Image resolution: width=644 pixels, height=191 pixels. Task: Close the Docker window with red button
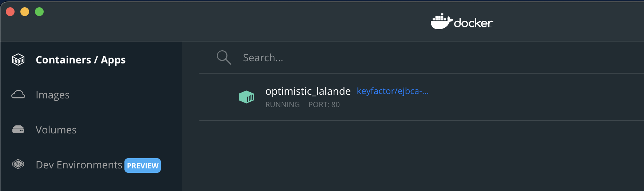point(10,12)
